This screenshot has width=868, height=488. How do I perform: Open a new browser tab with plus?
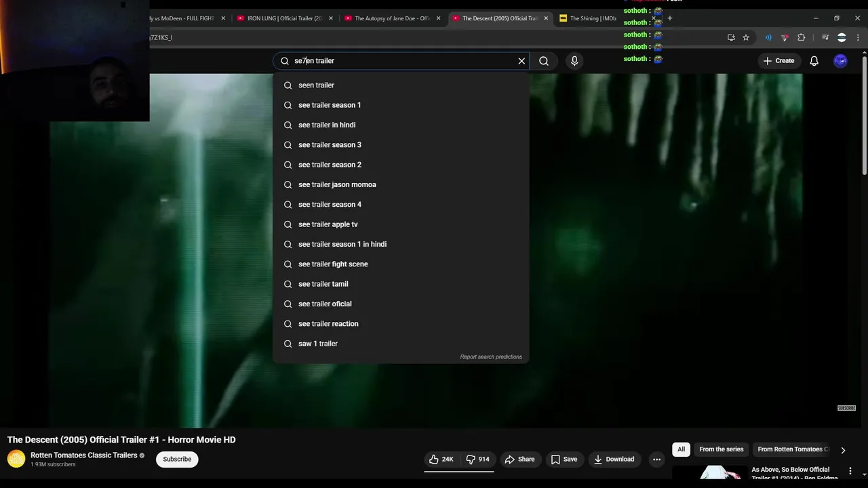(x=669, y=18)
